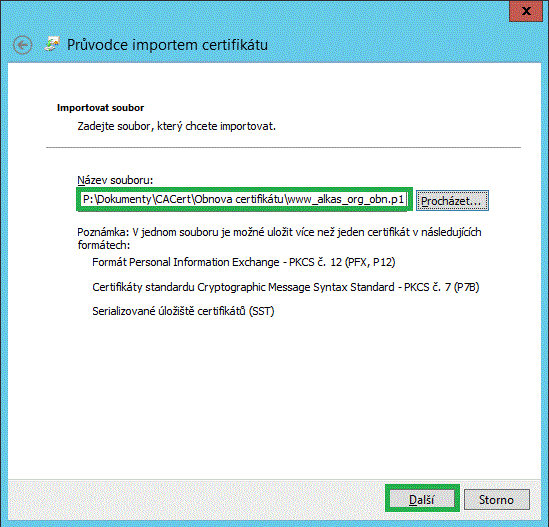
Task: Click the Název souboru label
Action: tap(115, 180)
